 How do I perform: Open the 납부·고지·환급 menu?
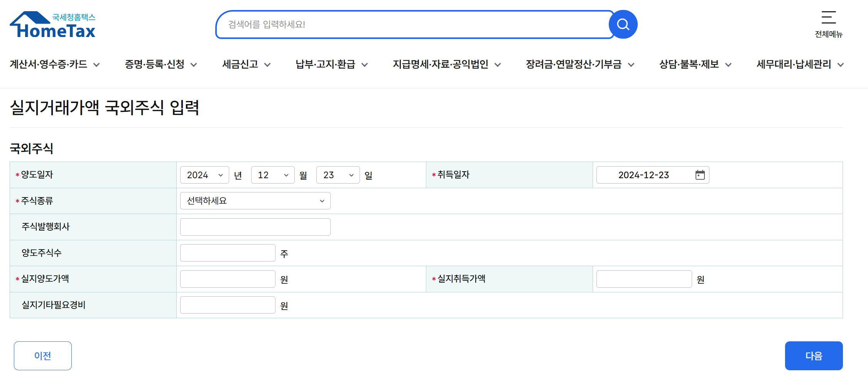tap(325, 64)
